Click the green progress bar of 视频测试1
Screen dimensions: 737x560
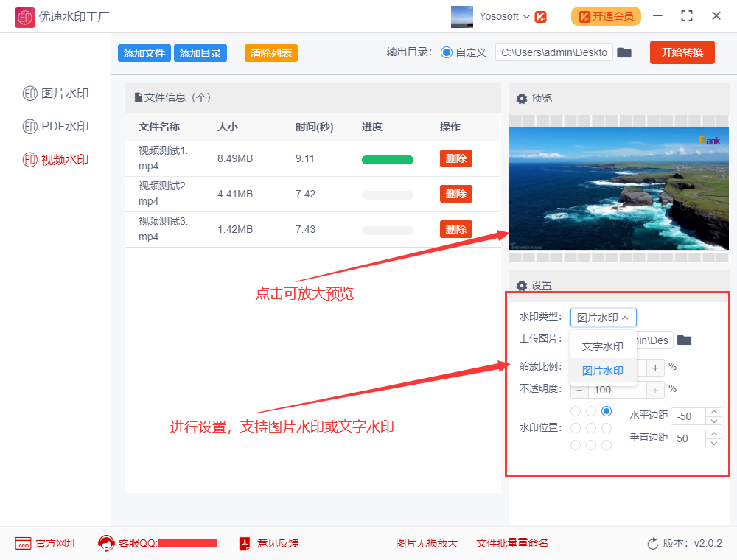pyautogui.click(x=388, y=160)
